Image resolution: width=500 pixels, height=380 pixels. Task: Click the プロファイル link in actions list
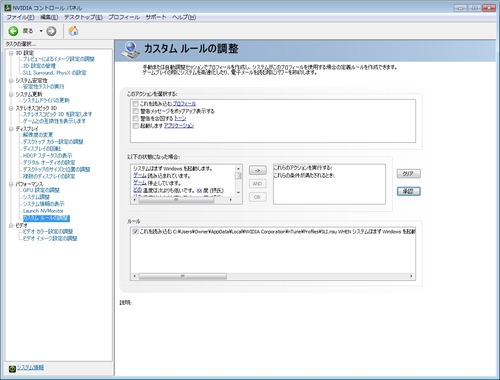pos(184,104)
